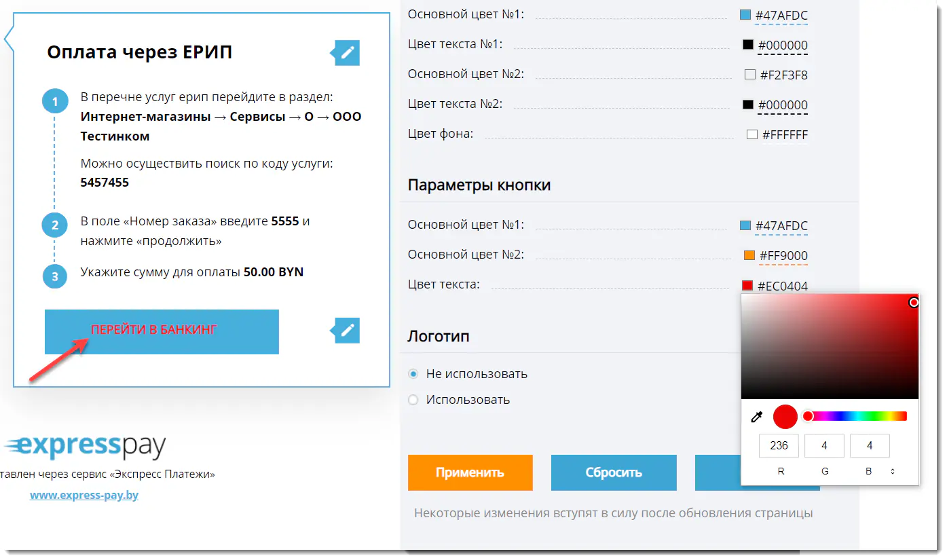Click the B value input field

pos(870,446)
